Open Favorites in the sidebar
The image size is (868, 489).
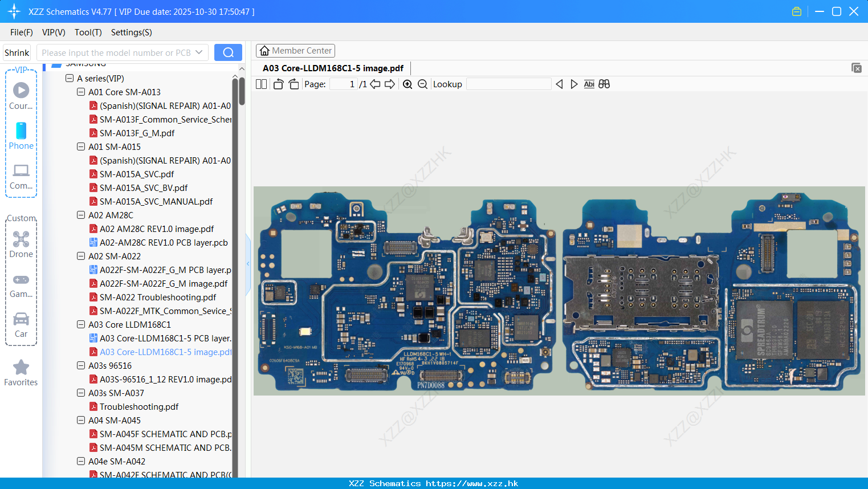pyautogui.click(x=21, y=373)
